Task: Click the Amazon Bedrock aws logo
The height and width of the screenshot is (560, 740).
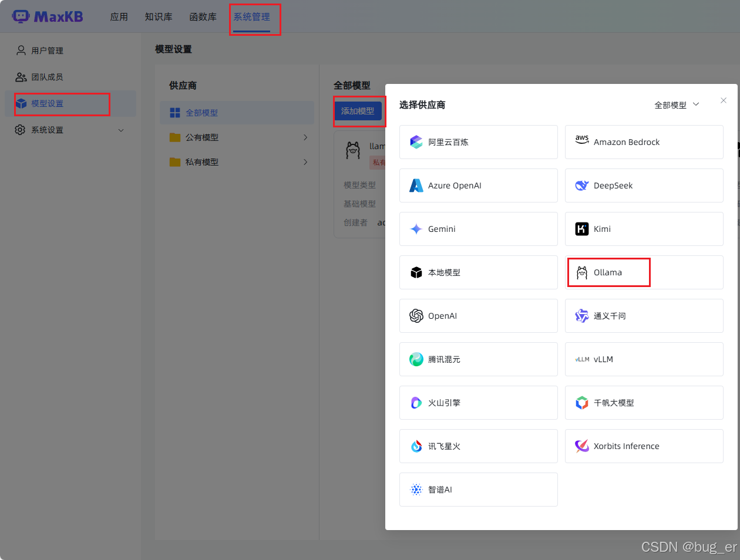Action: click(582, 140)
